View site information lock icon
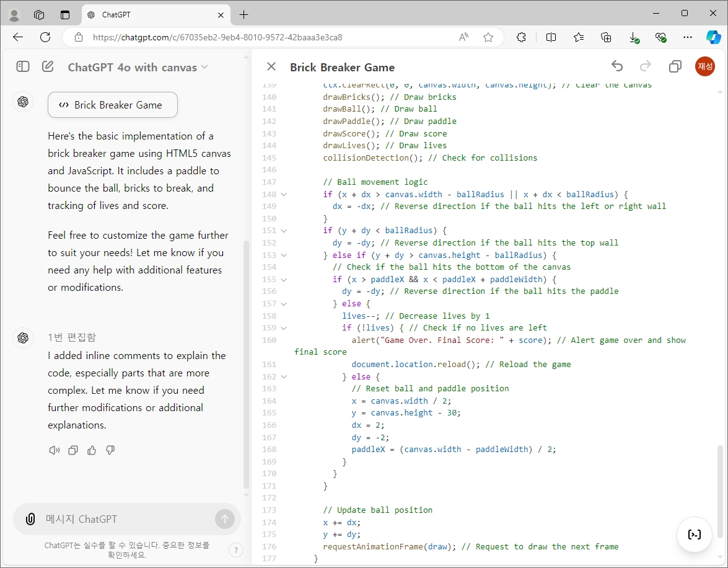728x568 pixels. (x=79, y=37)
